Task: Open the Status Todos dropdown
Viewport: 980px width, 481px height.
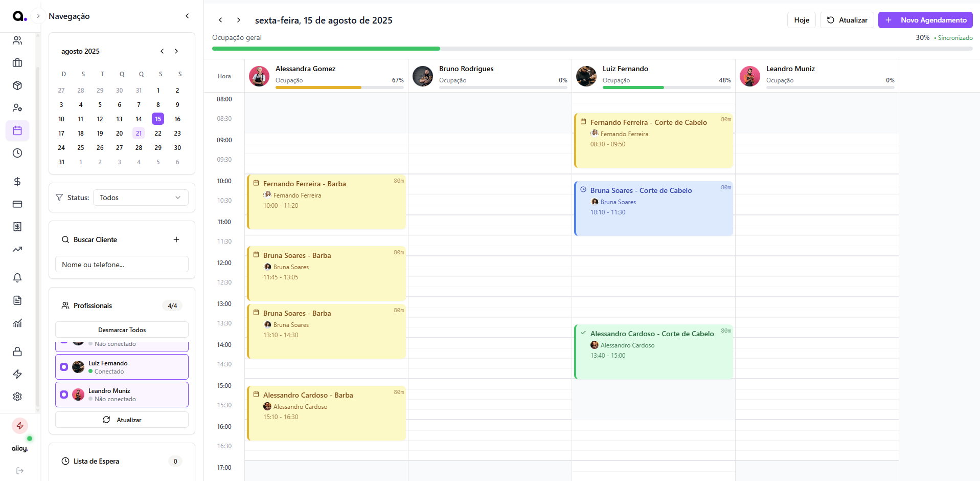Action: click(141, 198)
